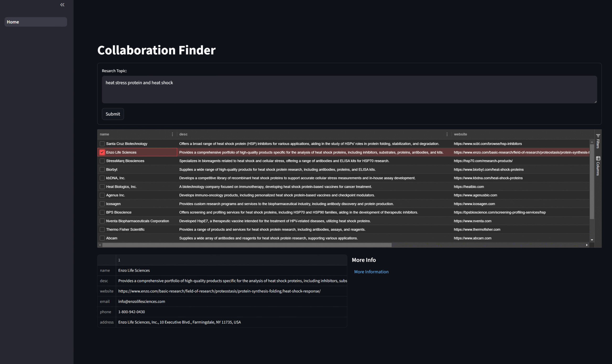Sort by the website column header
The image size is (612, 364).
pyautogui.click(x=460, y=134)
